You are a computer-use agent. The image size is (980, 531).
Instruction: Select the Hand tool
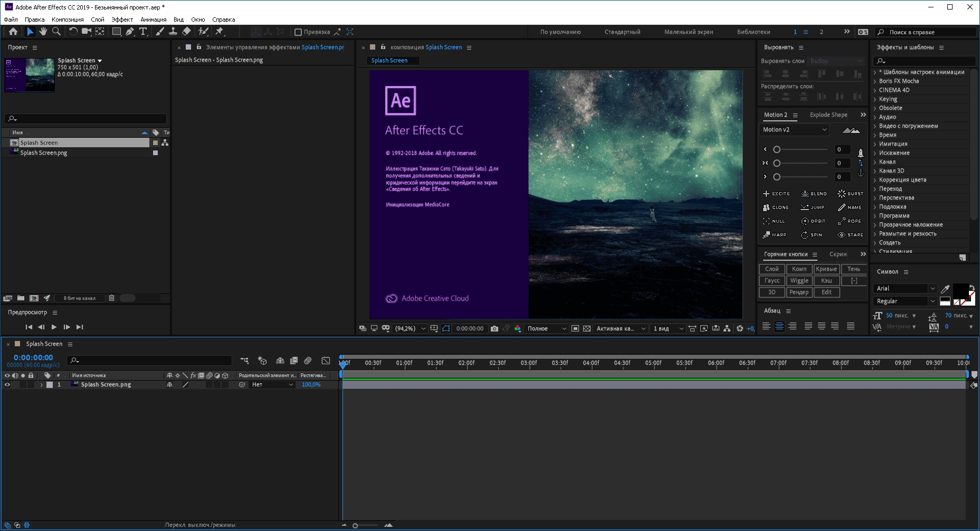43,32
